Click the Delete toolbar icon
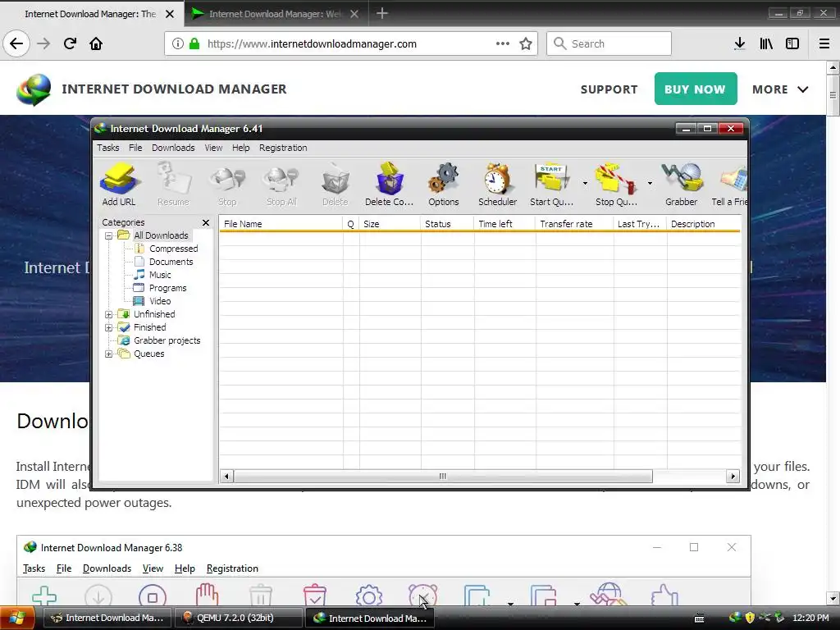This screenshot has width=840, height=630. click(x=336, y=185)
